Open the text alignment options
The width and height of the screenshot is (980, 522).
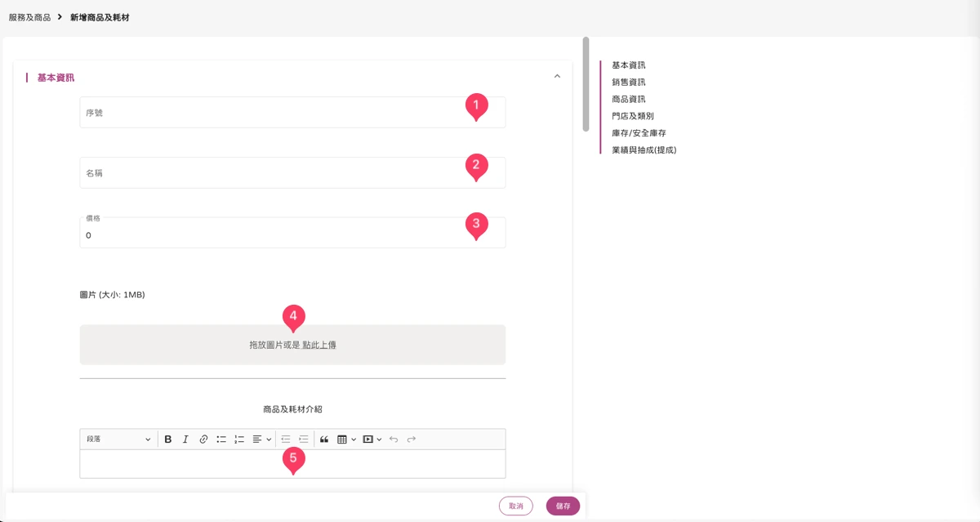point(261,439)
